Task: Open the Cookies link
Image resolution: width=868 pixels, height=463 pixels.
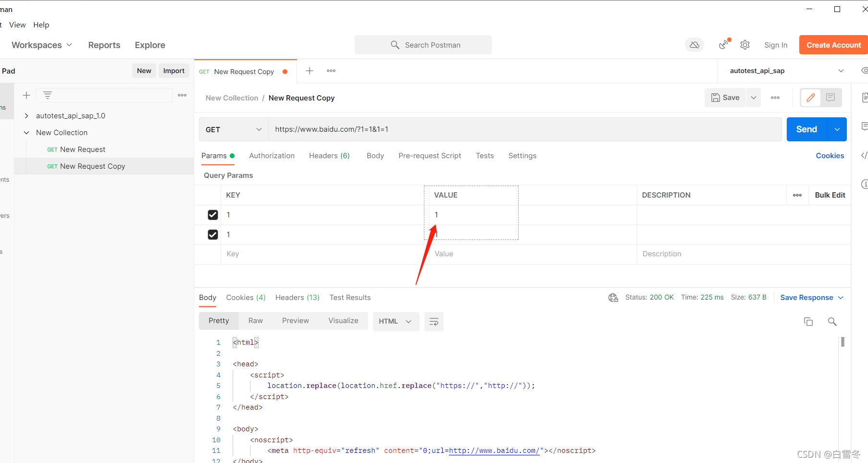Action: click(x=830, y=156)
